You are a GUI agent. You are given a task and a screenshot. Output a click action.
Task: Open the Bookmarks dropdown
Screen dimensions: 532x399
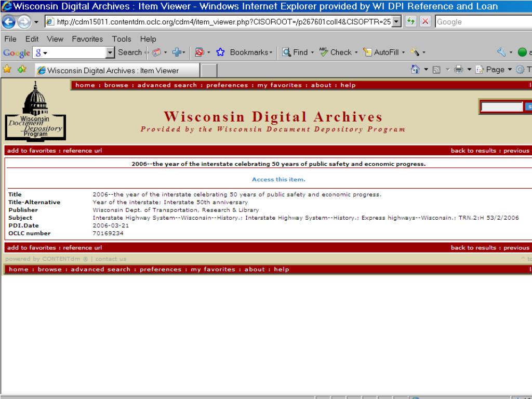(251, 52)
